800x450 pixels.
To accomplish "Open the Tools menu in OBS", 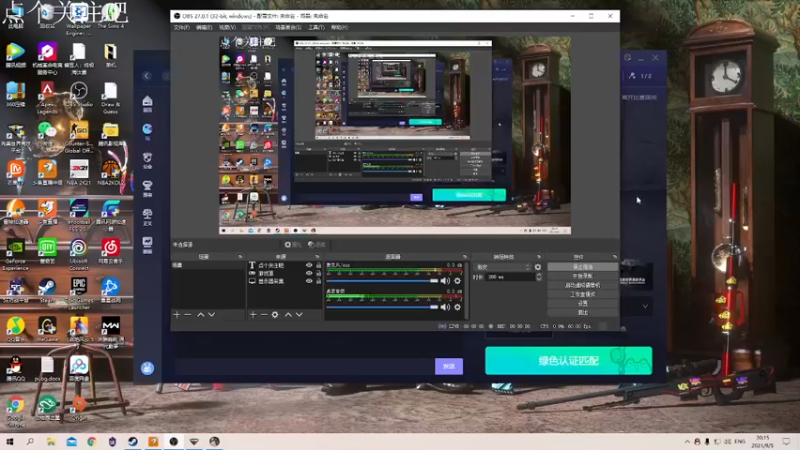I will click(316, 28).
